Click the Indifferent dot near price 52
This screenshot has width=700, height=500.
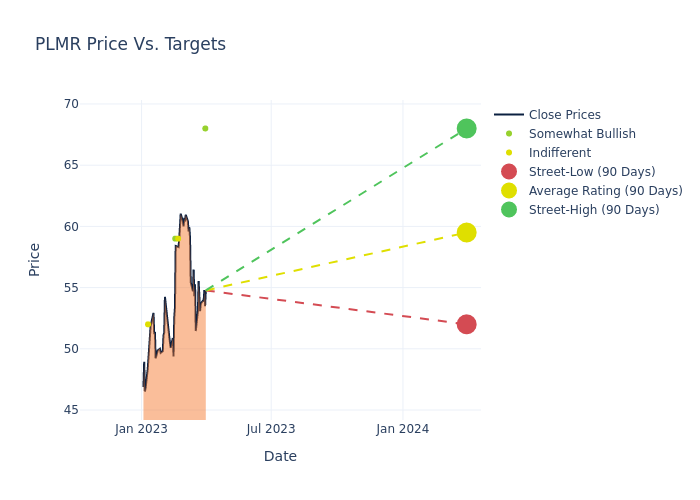148,324
